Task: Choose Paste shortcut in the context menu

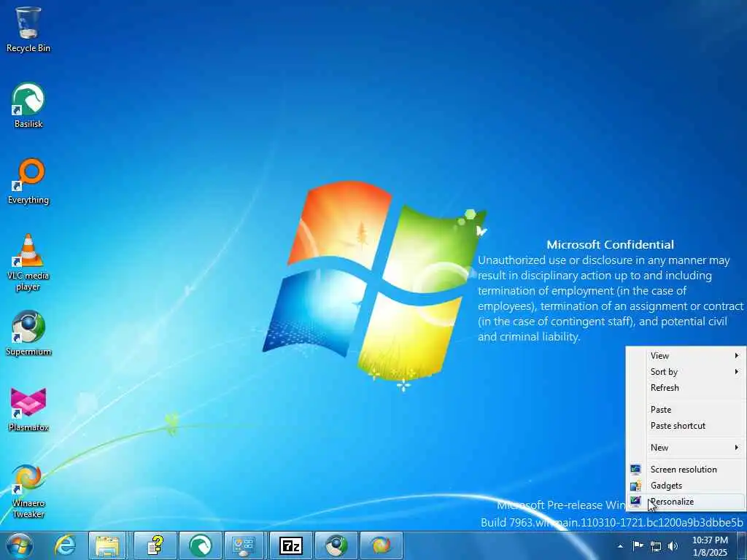Action: [686, 426]
